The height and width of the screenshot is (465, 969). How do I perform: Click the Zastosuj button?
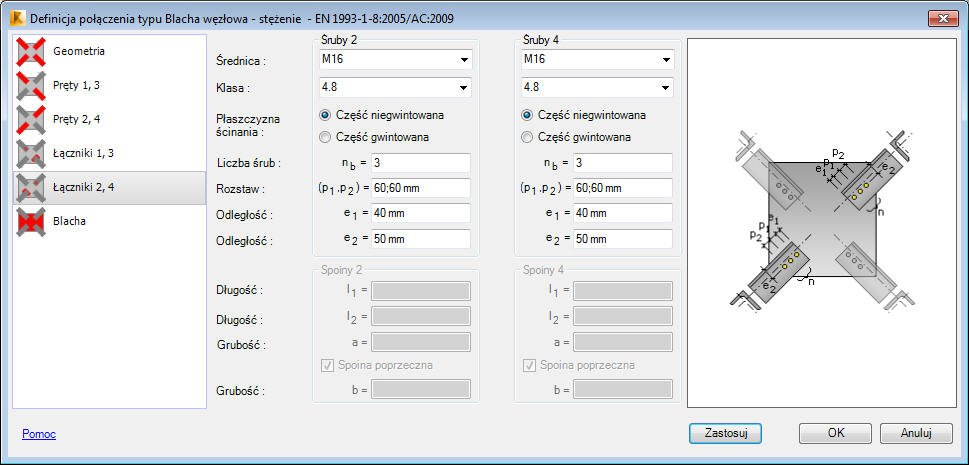726,433
